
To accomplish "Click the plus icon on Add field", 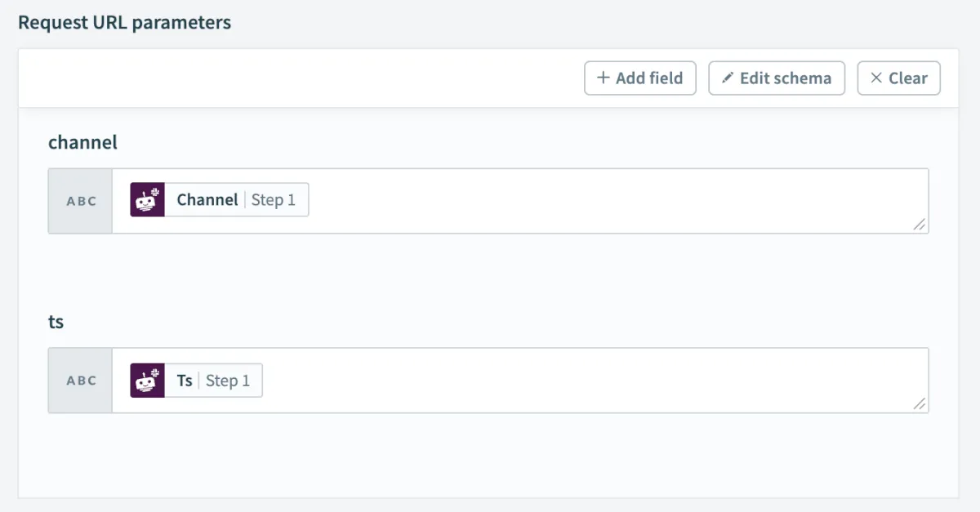I will (x=604, y=78).
